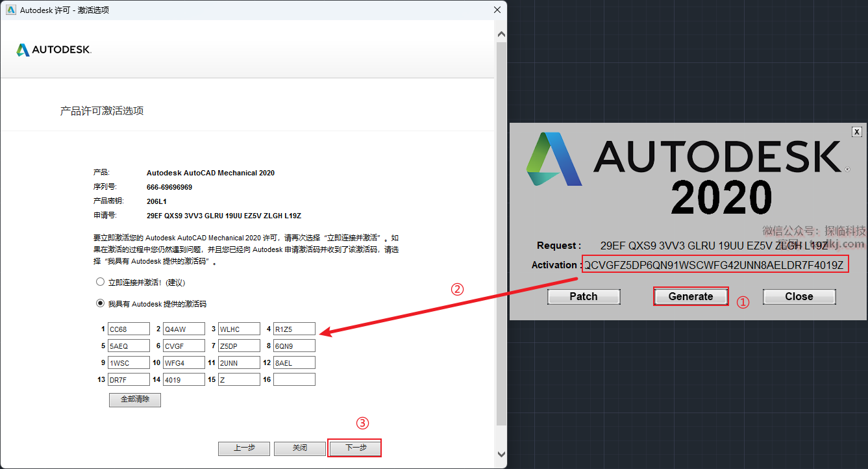This screenshot has width=868, height=469.
Task: Click the vertical scrollbar thumb
Action: 501,234
